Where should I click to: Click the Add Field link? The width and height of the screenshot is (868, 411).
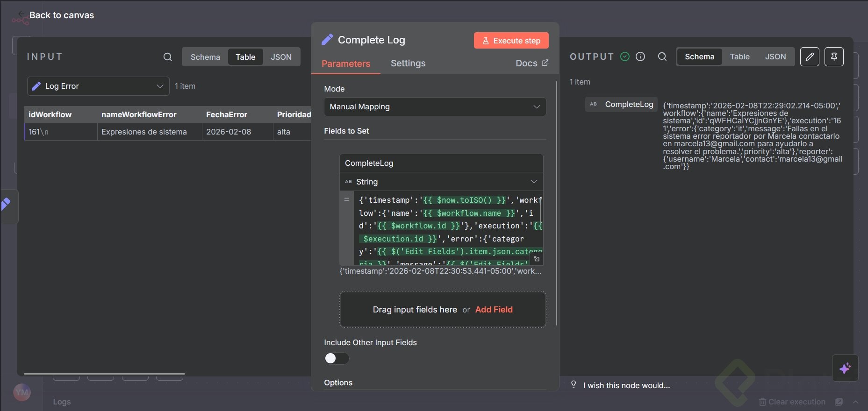click(494, 310)
